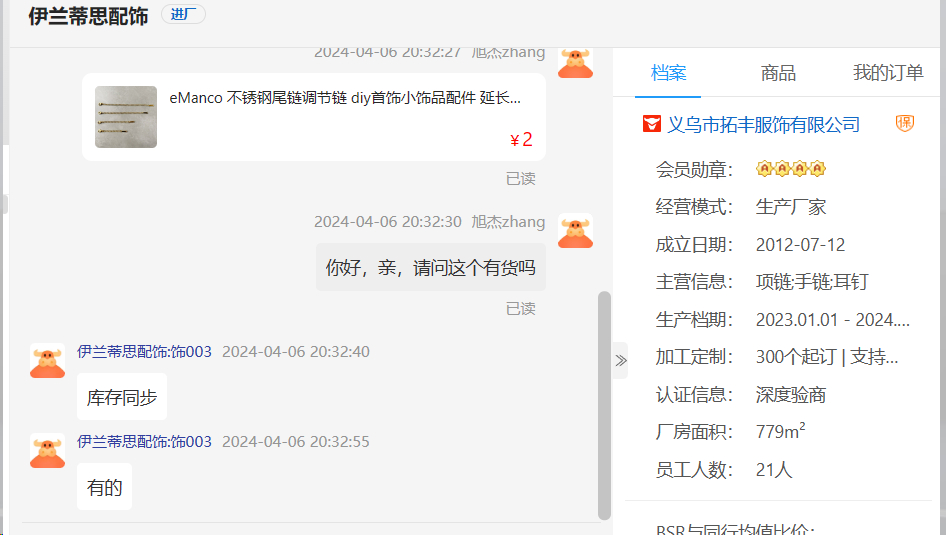
Task: Switch to the 商品 tab
Action: pyautogui.click(x=778, y=73)
